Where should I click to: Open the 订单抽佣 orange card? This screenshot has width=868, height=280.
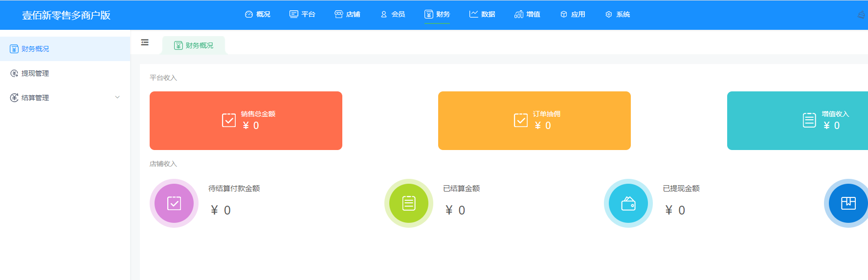534,121
